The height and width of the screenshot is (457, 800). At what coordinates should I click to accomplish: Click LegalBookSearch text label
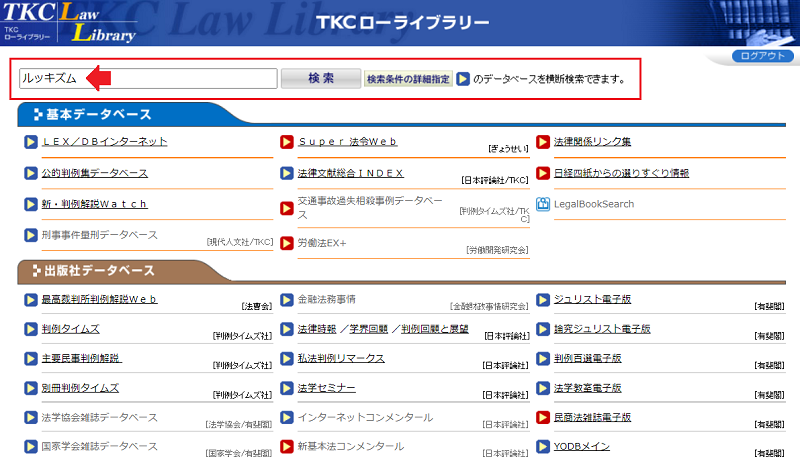click(594, 204)
